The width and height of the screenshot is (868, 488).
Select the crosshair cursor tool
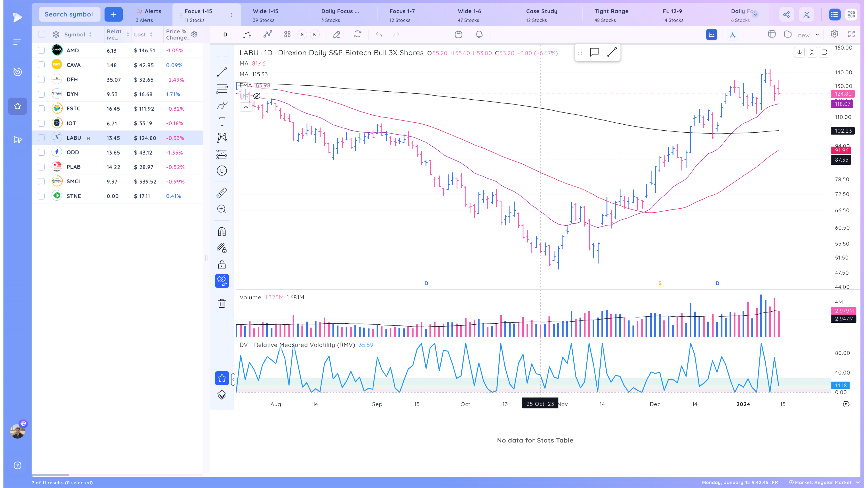(x=222, y=56)
